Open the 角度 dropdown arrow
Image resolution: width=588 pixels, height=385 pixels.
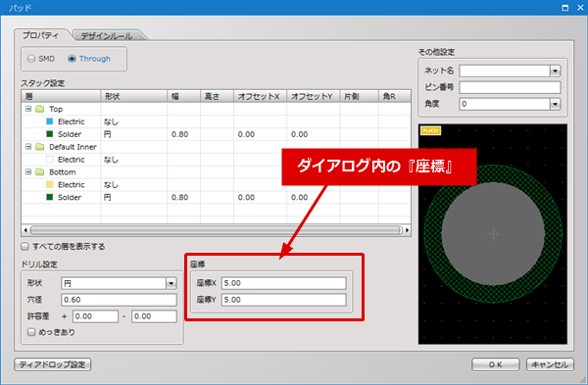[x=555, y=104]
